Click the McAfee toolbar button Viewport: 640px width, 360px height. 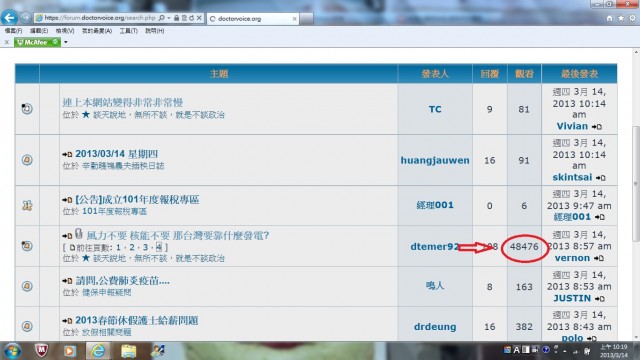point(38,42)
